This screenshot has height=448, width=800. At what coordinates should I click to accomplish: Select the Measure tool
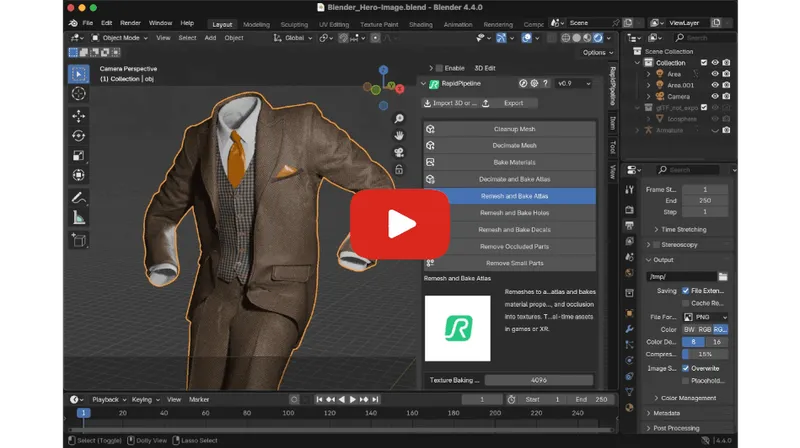point(79,218)
